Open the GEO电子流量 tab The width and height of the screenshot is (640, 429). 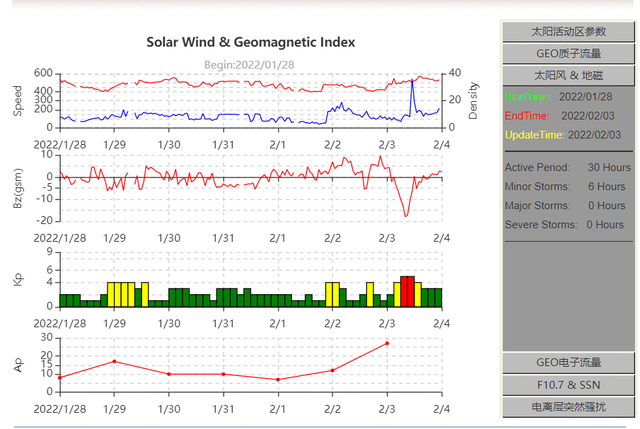point(568,362)
